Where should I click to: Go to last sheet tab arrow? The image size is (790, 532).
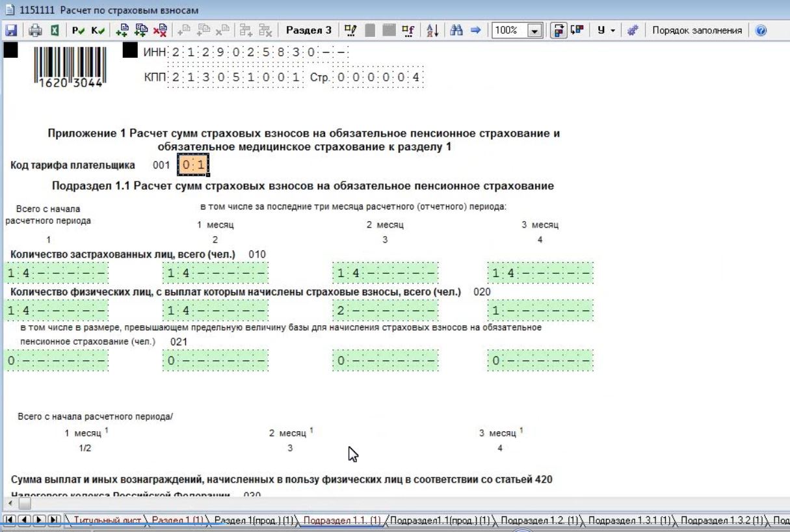point(55,521)
